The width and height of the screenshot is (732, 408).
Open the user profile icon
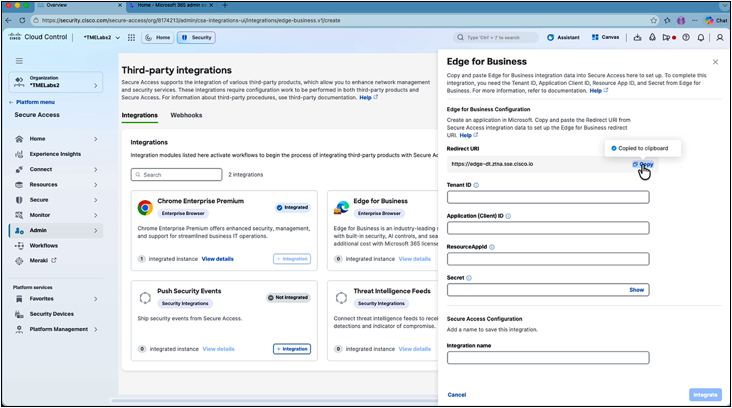pyautogui.click(x=720, y=37)
